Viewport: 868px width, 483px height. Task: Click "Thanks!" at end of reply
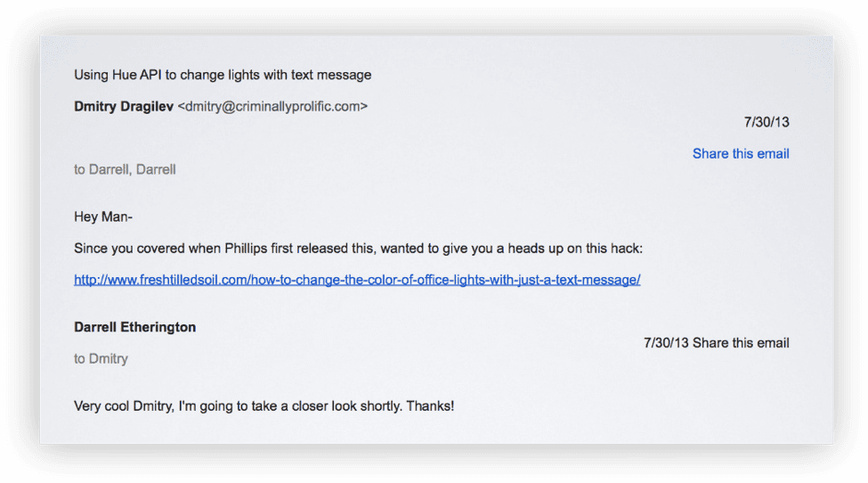tap(430, 406)
